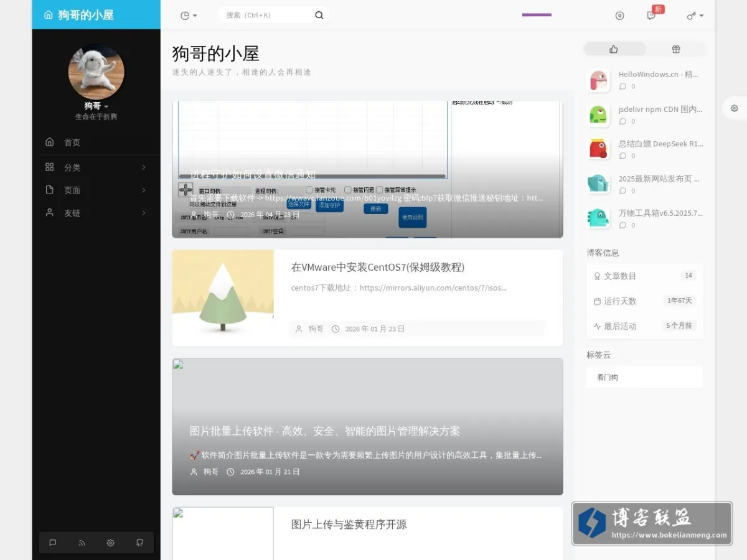Click the comment icon in sidebar footer

[x=53, y=543]
